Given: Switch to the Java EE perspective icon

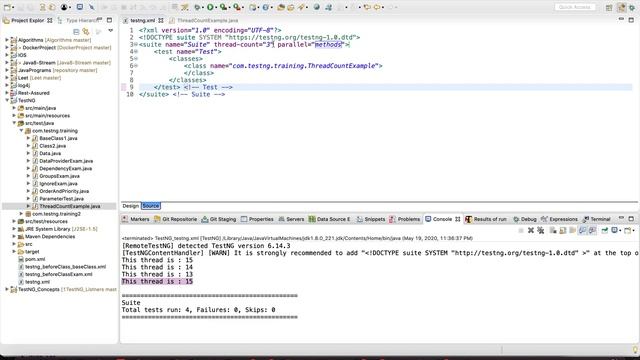Looking at the screenshot, I should [621, 7].
